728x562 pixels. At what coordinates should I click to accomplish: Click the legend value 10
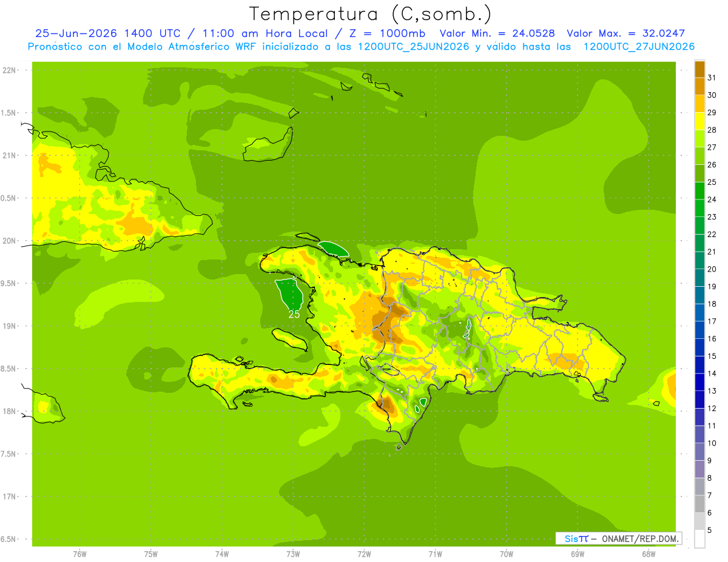click(712, 443)
